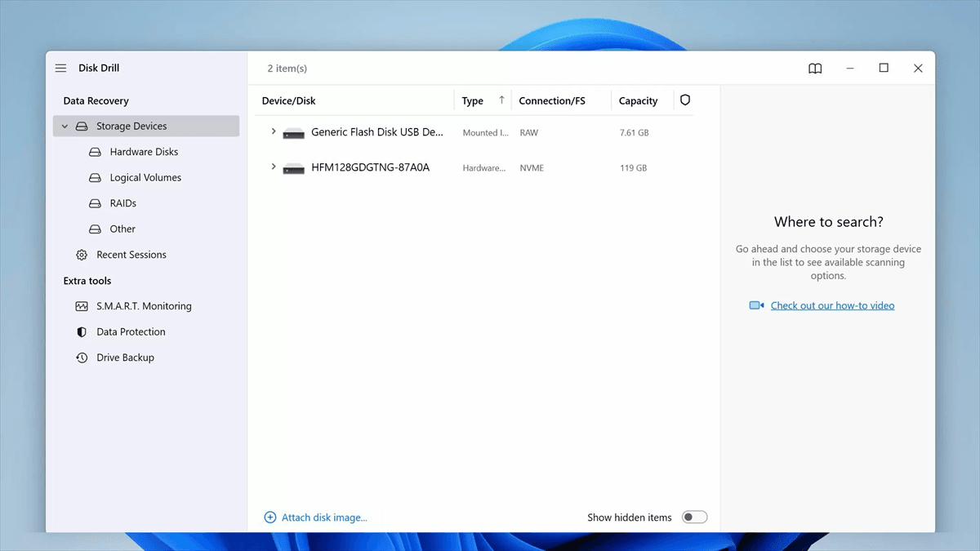Select Generic Flash Disk USB De... name

tap(377, 132)
